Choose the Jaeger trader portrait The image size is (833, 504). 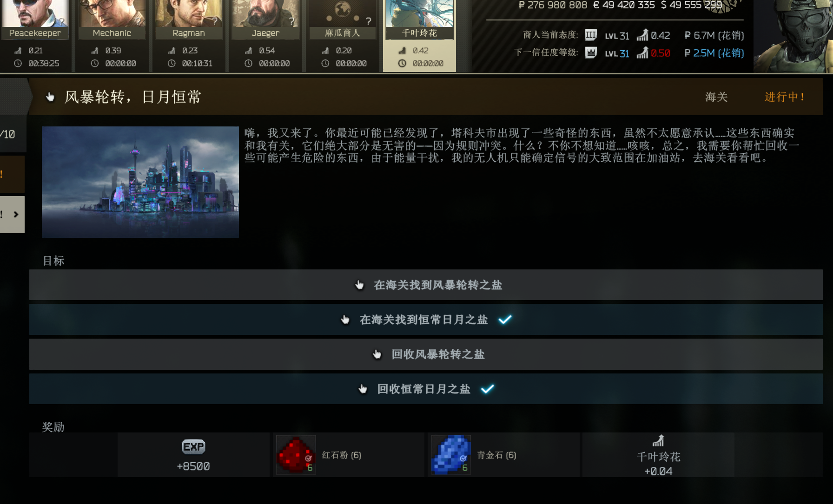pos(265,14)
